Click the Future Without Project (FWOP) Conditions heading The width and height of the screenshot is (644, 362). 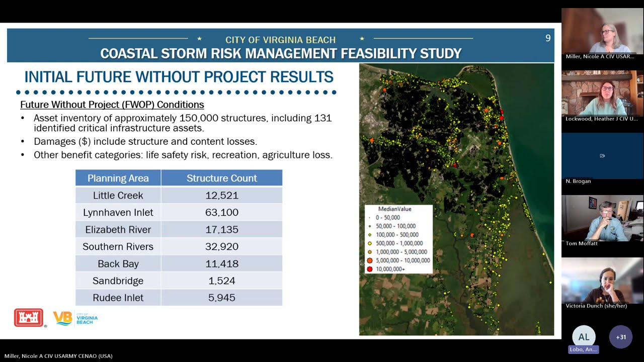[x=112, y=105]
